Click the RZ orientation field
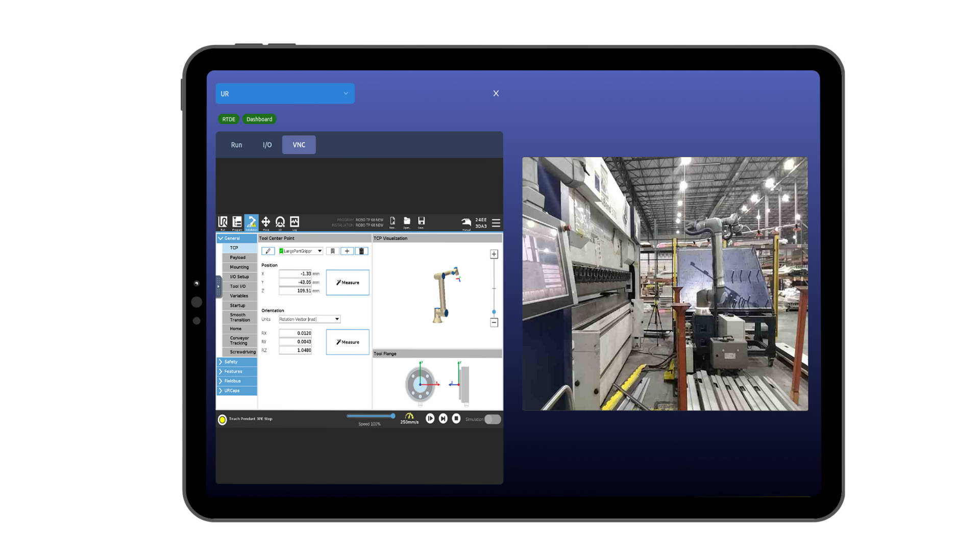The height and width of the screenshot is (551, 980). click(x=295, y=350)
